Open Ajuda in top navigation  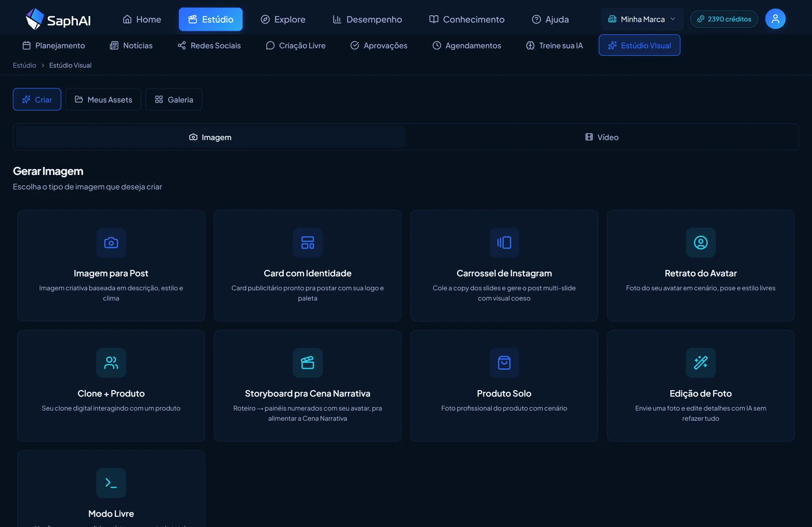(550, 19)
